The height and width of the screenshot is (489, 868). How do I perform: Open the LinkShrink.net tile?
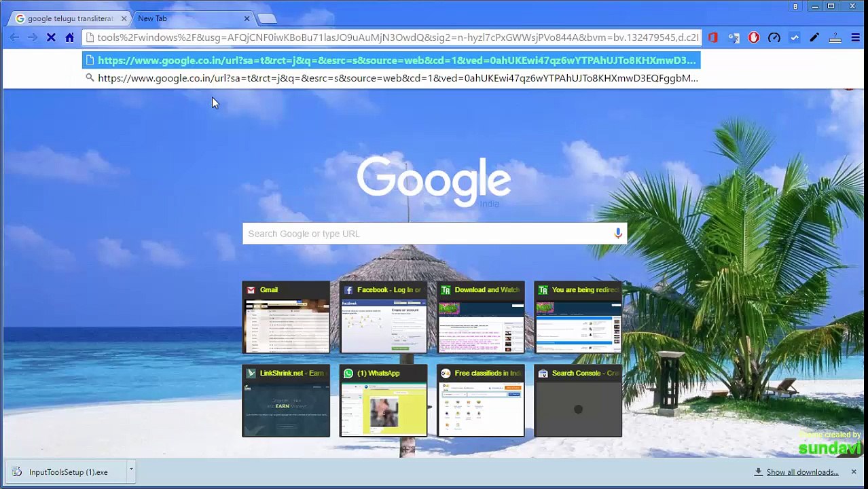click(x=286, y=401)
